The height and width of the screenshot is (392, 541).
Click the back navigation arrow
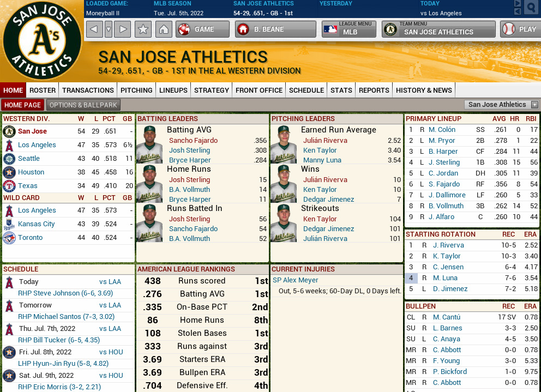tap(94, 29)
